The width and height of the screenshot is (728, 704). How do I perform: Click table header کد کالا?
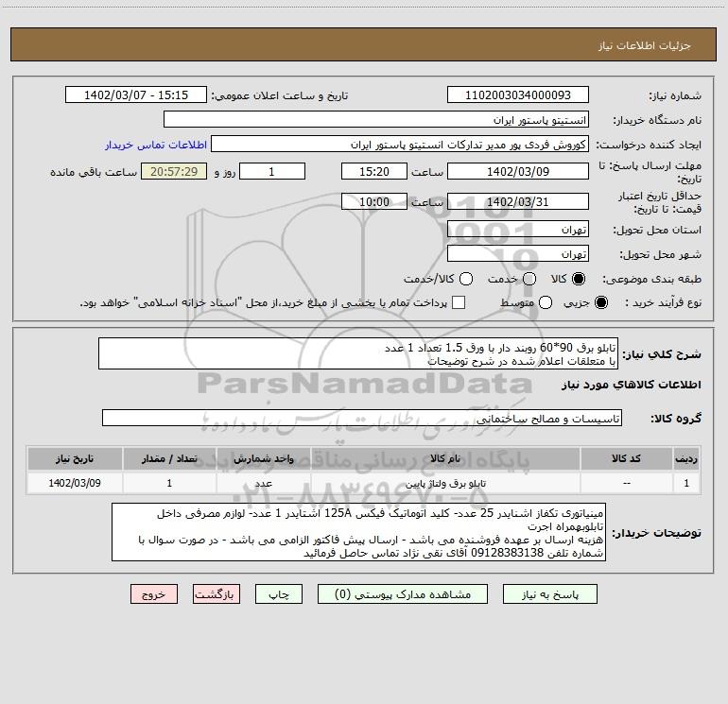pyautogui.click(x=626, y=458)
